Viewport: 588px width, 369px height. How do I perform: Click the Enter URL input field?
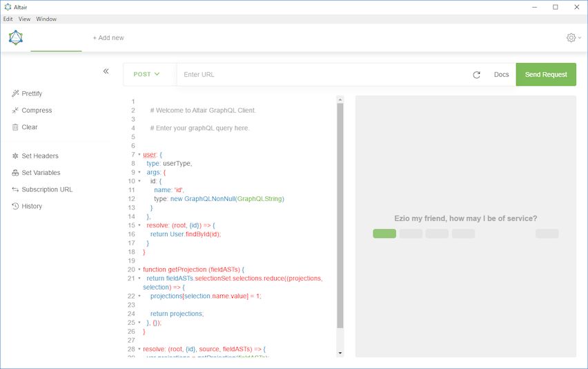coord(321,75)
